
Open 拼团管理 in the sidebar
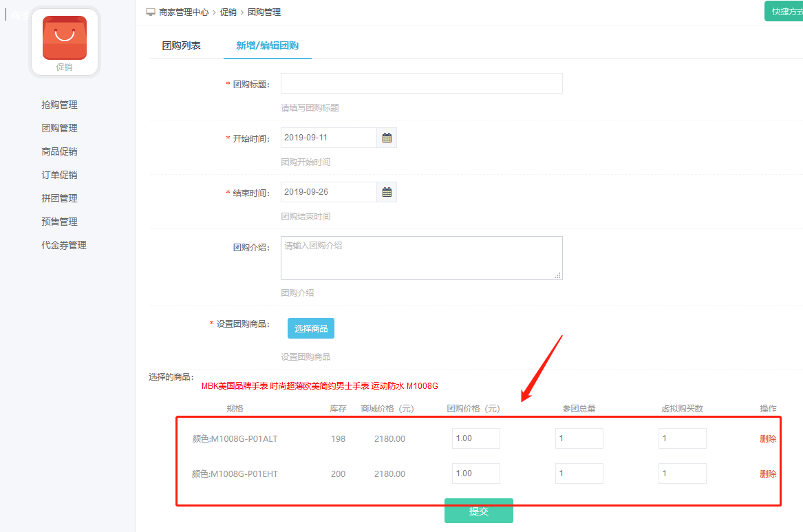pyautogui.click(x=59, y=198)
